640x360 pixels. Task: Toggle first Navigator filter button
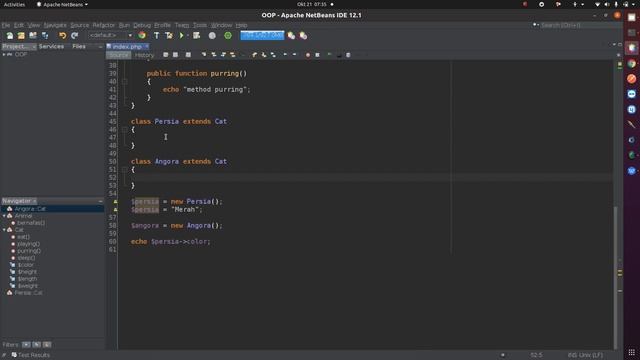click(x=26, y=344)
